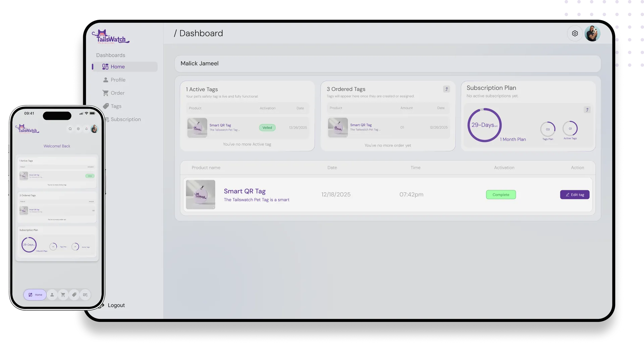Select Home in the tablet sidebar
The image size is (644, 344).
pos(125,67)
